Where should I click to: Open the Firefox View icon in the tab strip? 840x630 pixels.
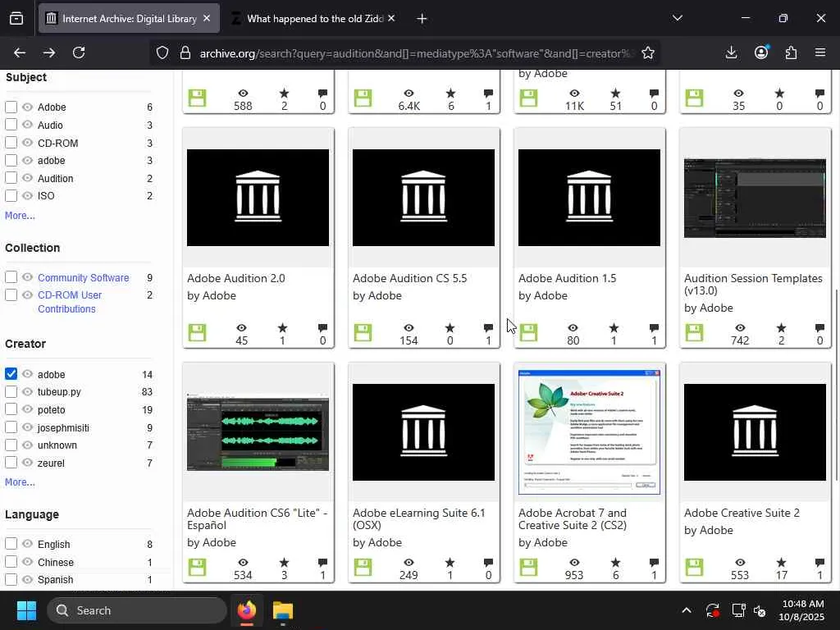click(16, 18)
